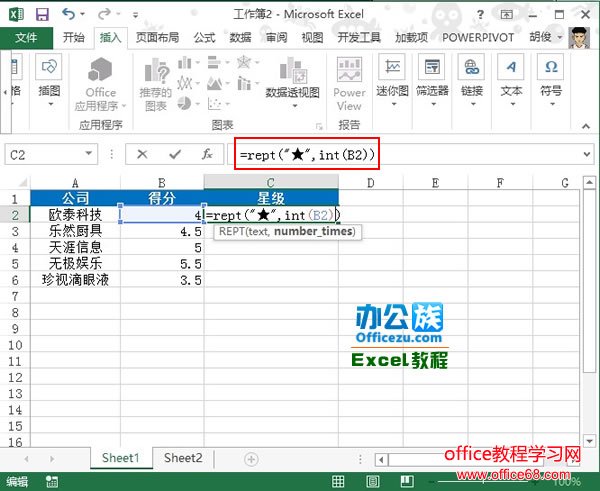The width and height of the screenshot is (600, 491).
Task: Select the Sheet1 worksheet tab
Action: pyautogui.click(x=121, y=458)
